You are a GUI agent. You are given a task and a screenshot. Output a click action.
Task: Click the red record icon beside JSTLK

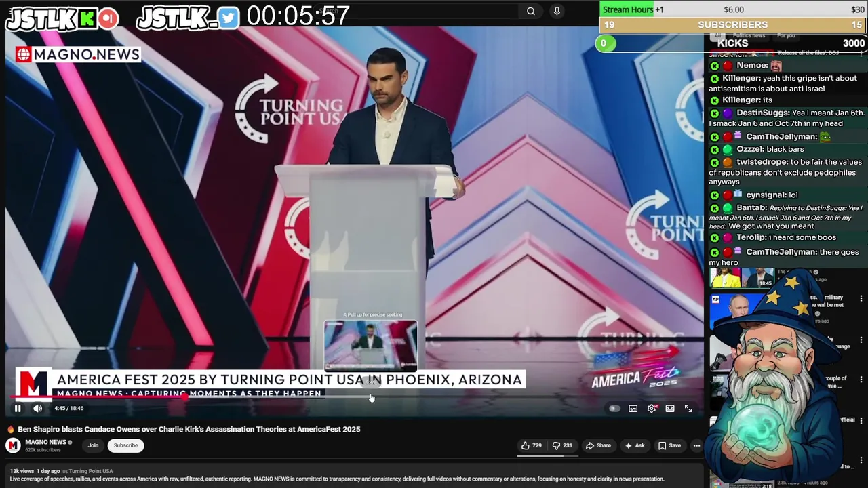click(108, 18)
